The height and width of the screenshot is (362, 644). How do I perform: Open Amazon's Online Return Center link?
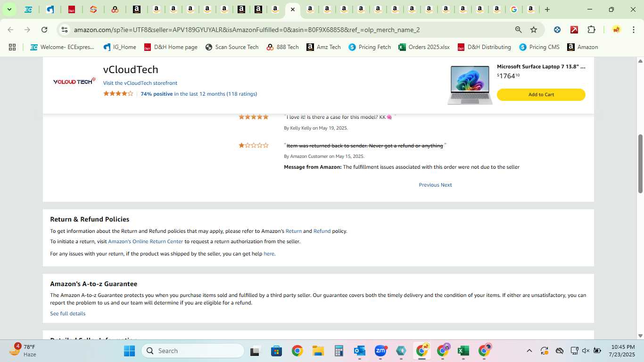tap(146, 241)
